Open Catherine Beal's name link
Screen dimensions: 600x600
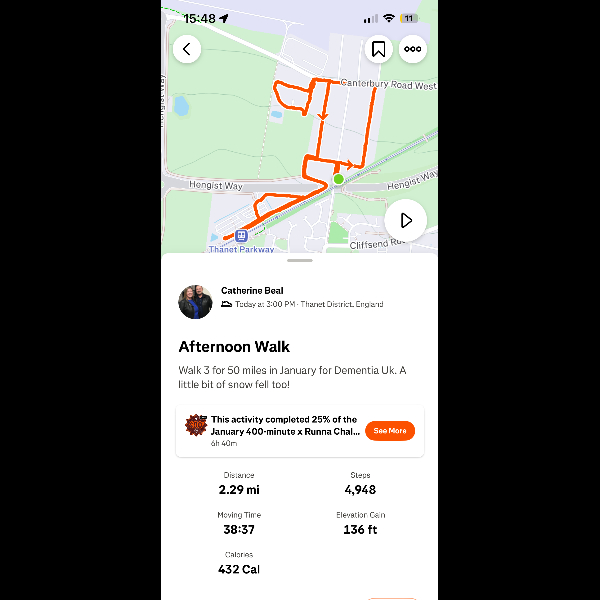coord(252,290)
